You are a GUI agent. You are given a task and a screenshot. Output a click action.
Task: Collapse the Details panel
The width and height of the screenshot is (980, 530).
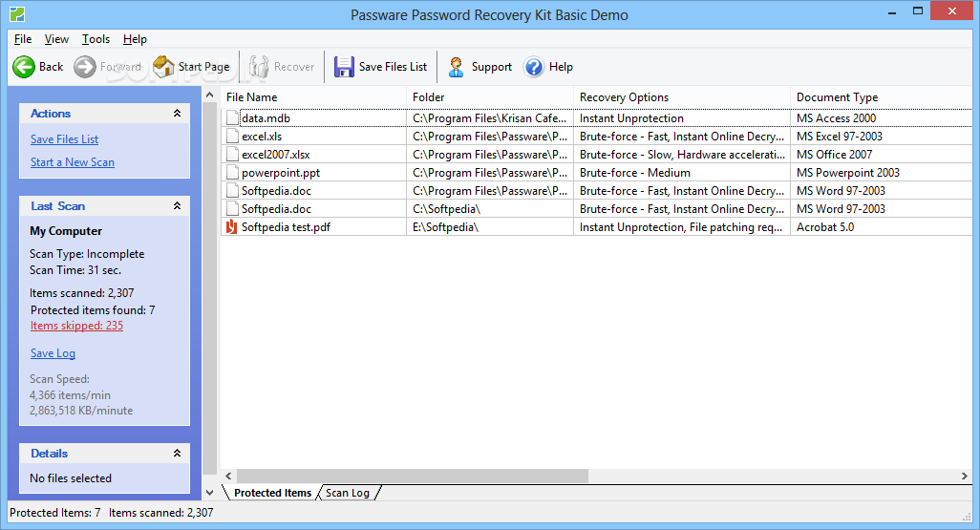coord(177,453)
